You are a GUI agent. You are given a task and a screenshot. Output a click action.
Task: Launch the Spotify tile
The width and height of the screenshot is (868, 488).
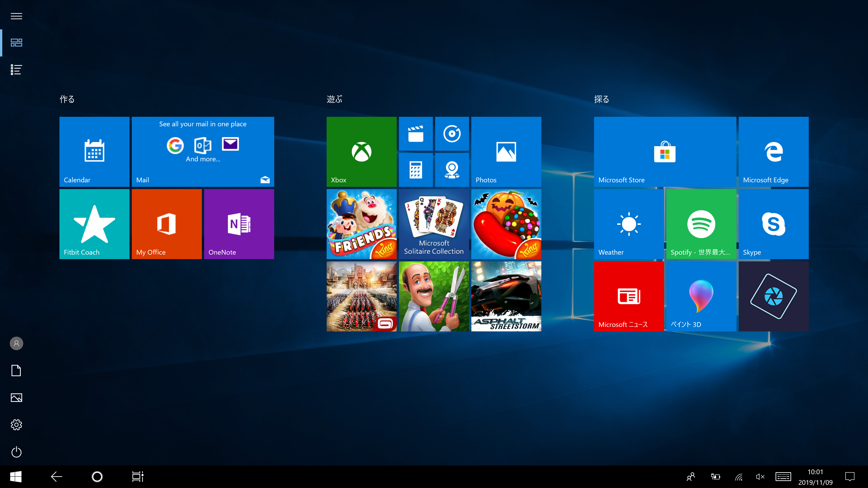701,224
